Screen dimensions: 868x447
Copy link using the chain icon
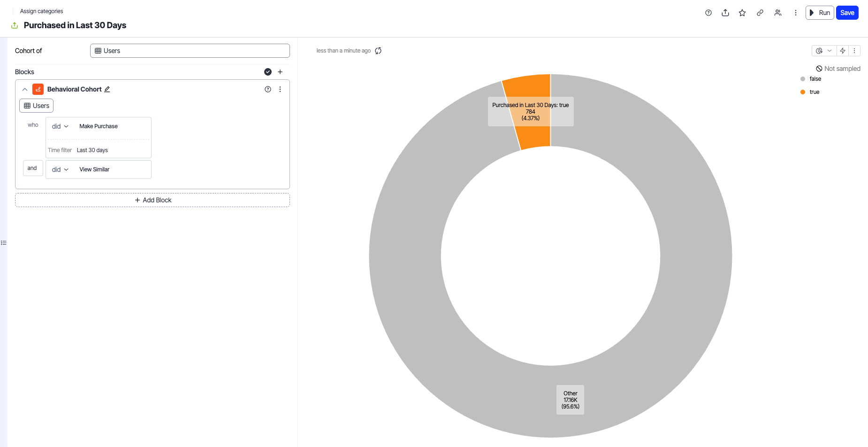[x=760, y=13]
